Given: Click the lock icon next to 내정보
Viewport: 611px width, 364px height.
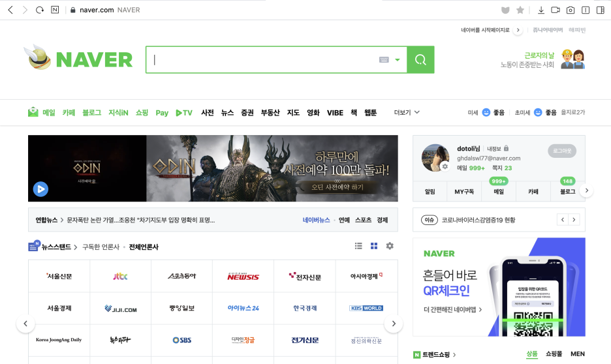Looking at the screenshot, I should 506,148.
